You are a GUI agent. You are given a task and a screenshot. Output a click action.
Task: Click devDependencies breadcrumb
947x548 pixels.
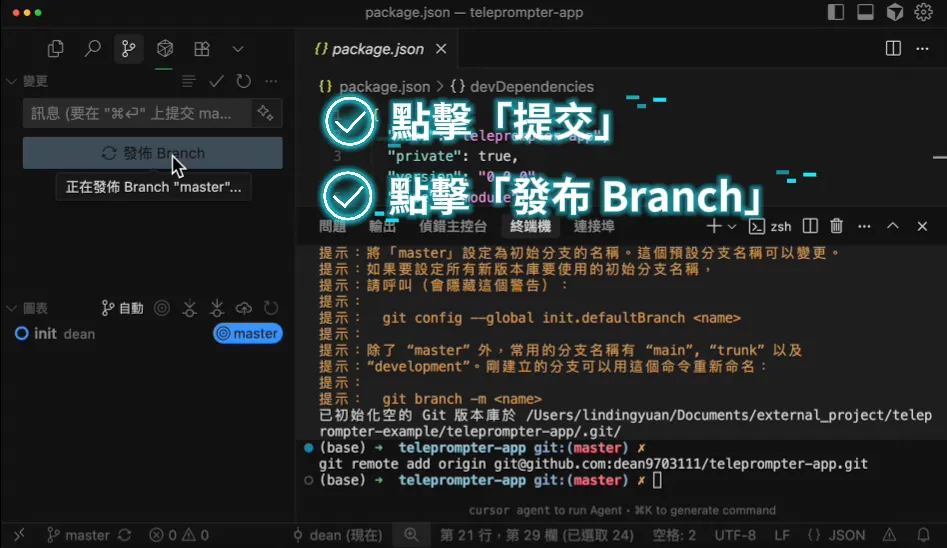pos(532,86)
